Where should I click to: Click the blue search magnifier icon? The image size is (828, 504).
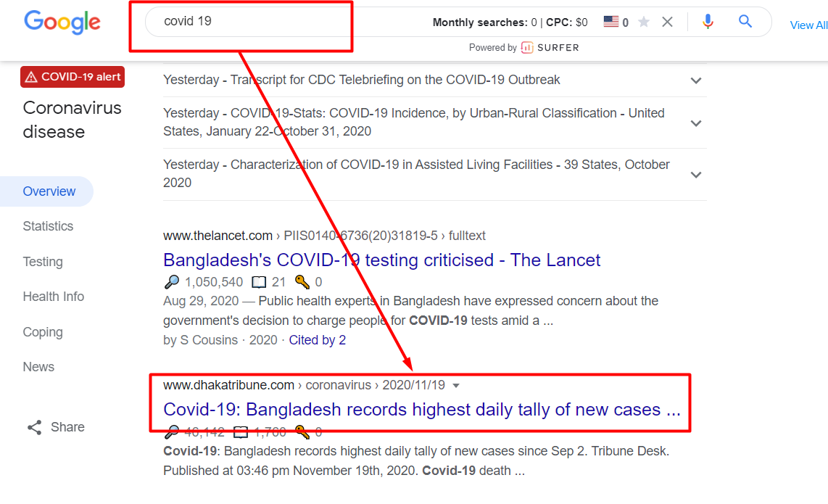coord(745,22)
